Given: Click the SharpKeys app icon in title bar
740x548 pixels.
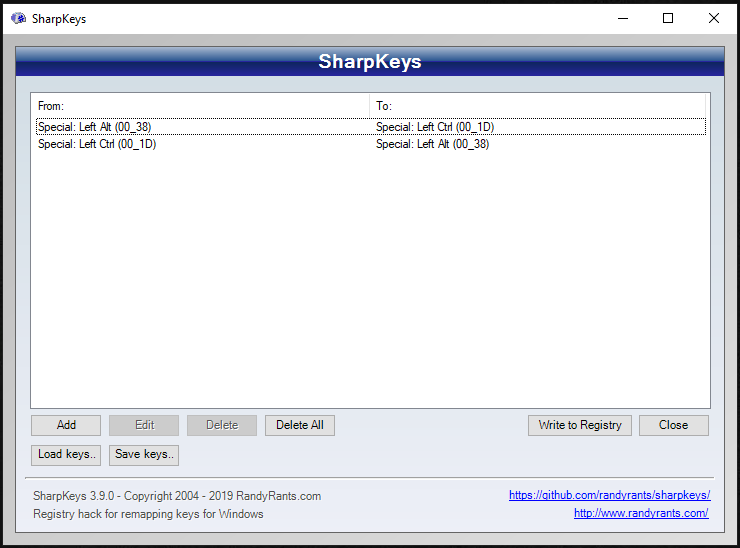Looking at the screenshot, I should (18, 18).
